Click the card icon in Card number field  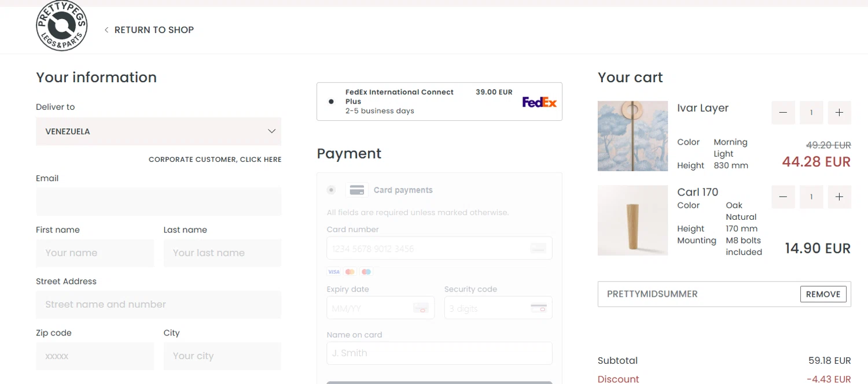coord(538,248)
